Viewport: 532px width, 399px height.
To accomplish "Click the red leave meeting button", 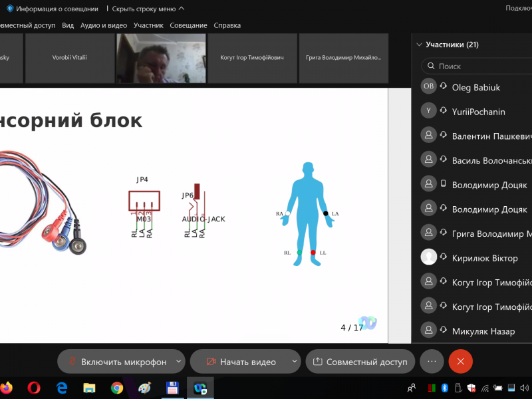I will (x=460, y=362).
